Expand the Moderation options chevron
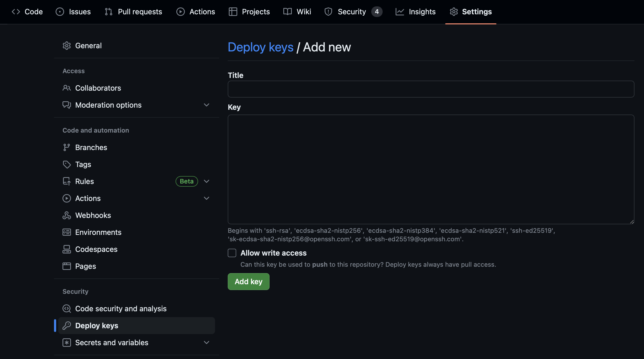644x359 pixels. point(207,105)
